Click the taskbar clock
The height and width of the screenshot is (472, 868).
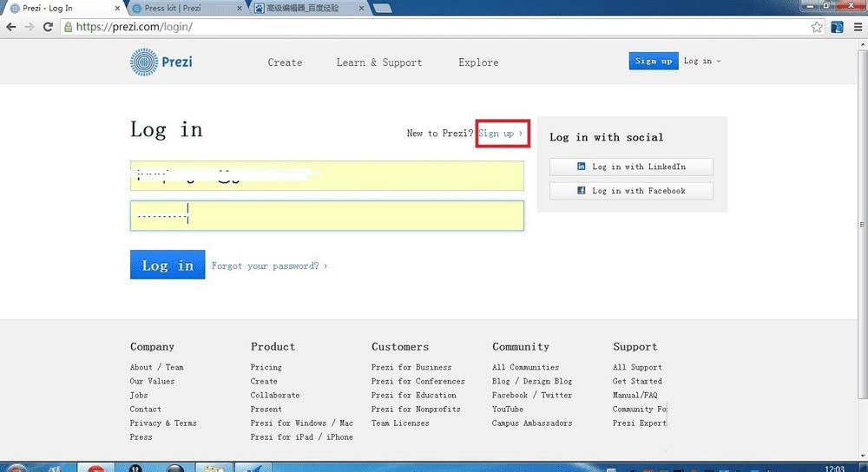point(834,469)
